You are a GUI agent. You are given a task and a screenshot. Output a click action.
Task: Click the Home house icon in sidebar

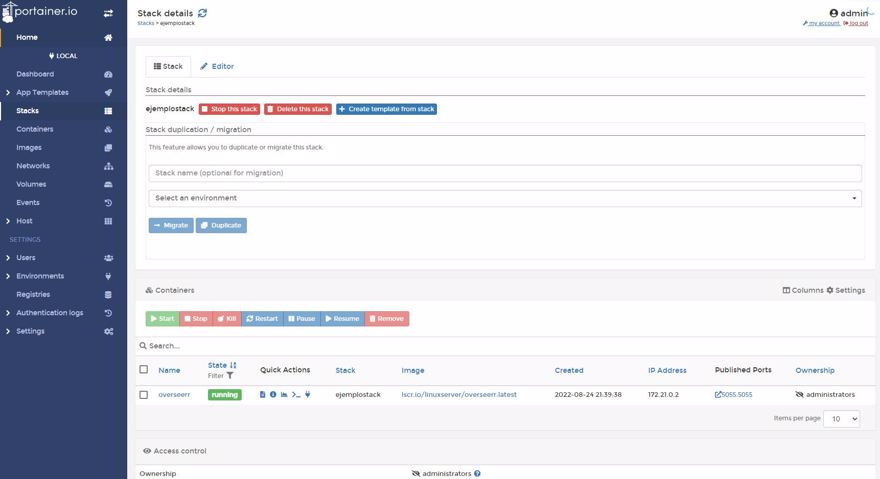[x=108, y=38]
